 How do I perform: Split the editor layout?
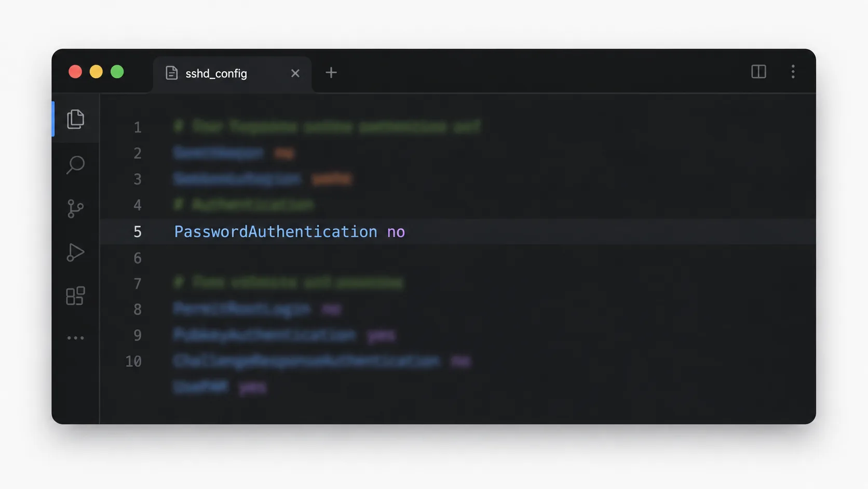coord(758,72)
